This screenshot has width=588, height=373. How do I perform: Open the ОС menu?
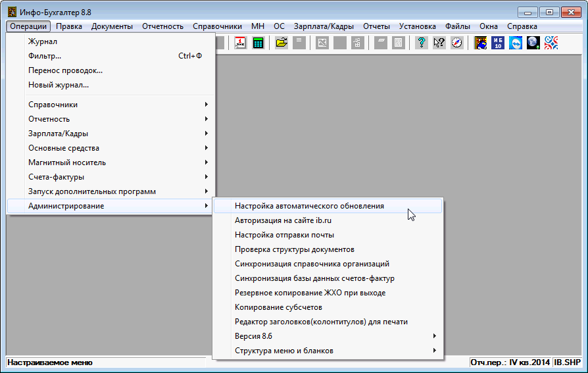coord(279,26)
